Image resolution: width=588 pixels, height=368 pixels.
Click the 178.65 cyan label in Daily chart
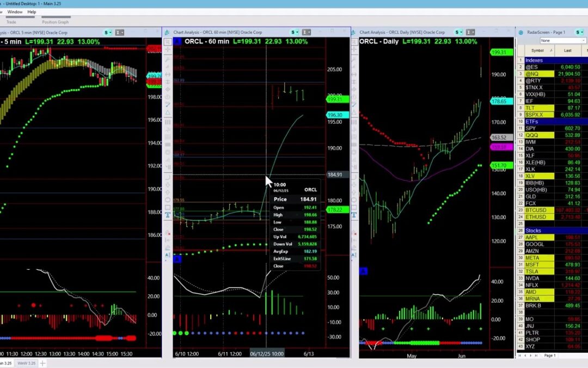[502, 101]
